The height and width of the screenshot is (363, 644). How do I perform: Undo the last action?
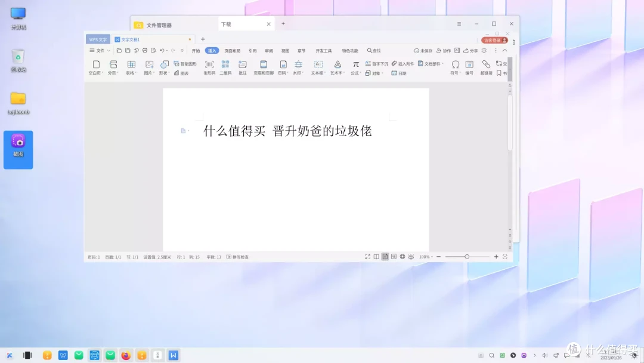tap(162, 51)
